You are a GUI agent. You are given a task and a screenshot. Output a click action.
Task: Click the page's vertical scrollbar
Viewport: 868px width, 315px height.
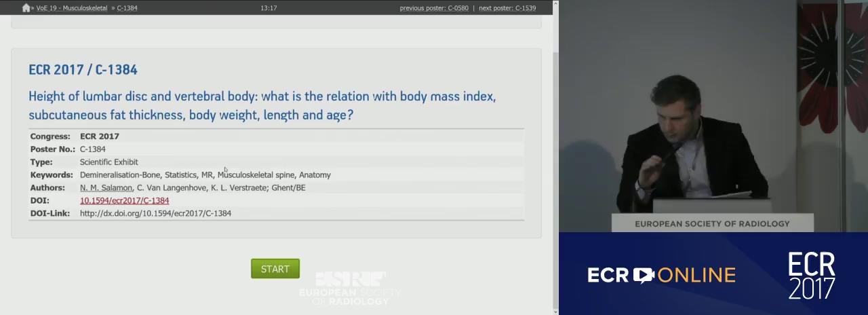click(555, 157)
